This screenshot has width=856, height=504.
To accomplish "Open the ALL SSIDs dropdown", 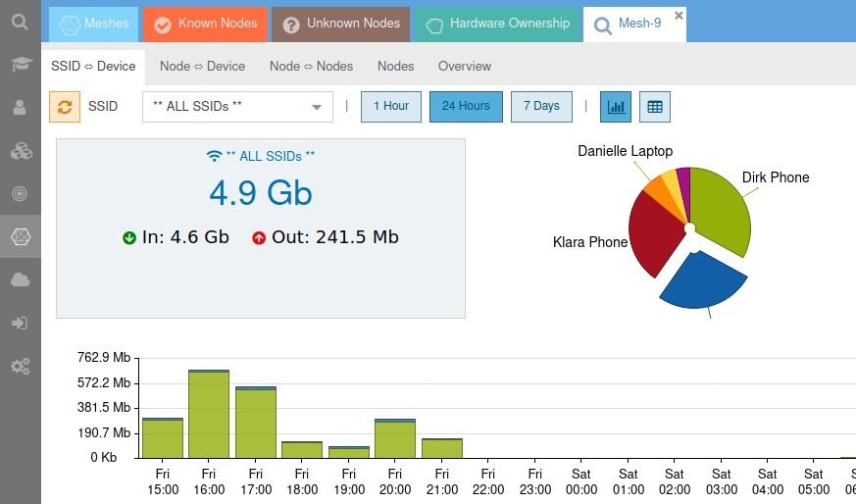I will [237, 107].
